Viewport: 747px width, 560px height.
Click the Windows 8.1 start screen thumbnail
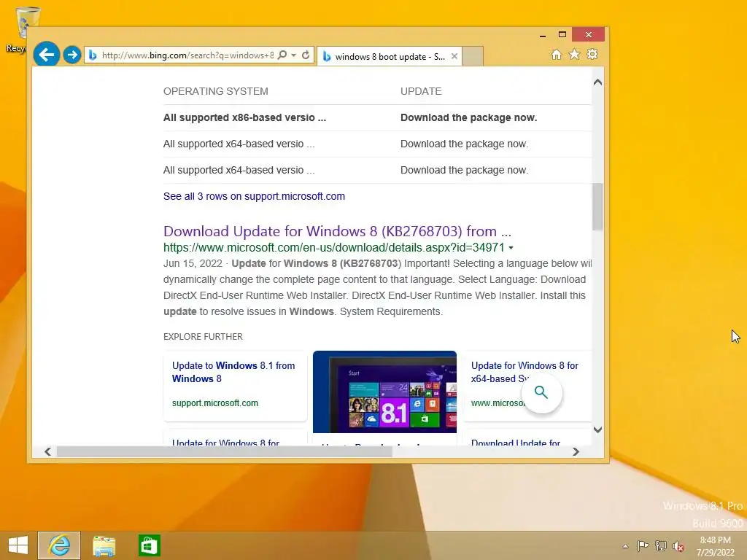pyautogui.click(x=384, y=392)
